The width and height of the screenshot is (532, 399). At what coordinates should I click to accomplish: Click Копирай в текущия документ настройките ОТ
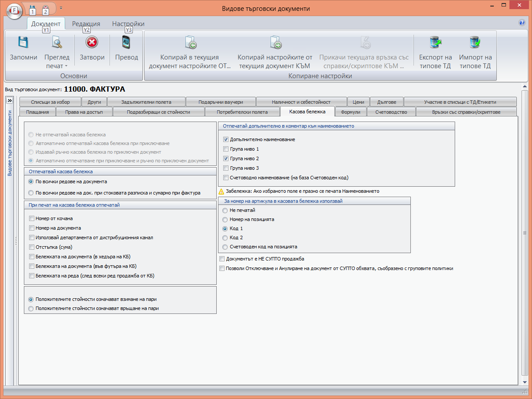click(x=190, y=52)
